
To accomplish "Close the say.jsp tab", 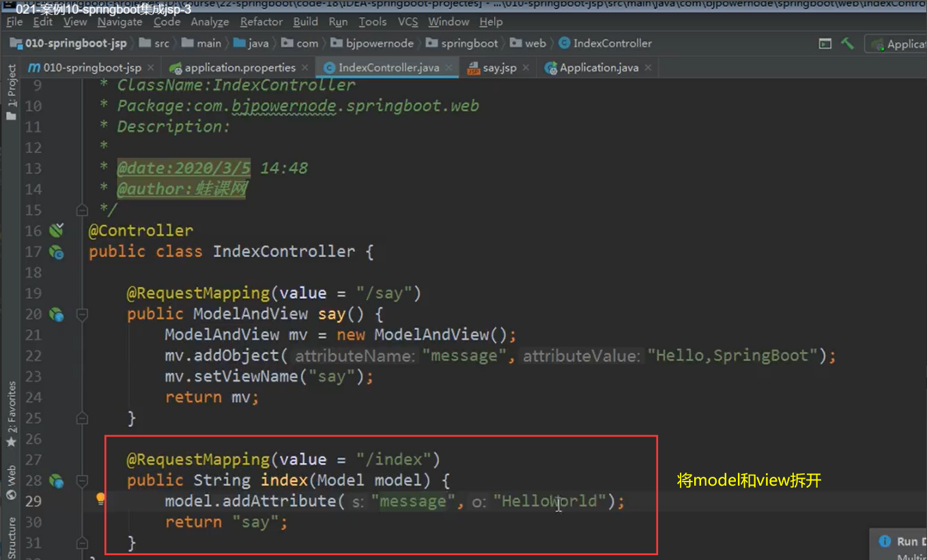I will [526, 68].
